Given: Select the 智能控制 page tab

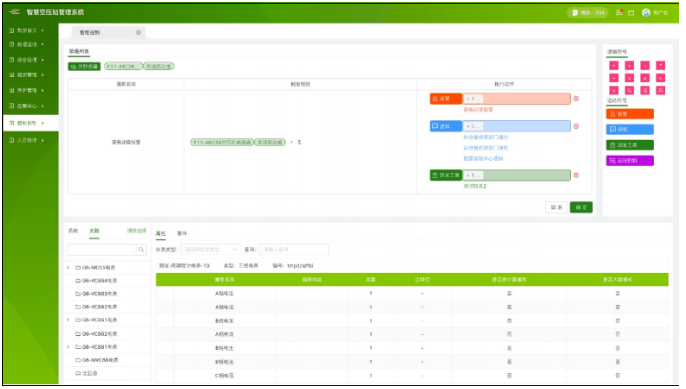Looking at the screenshot, I should tap(108, 32).
